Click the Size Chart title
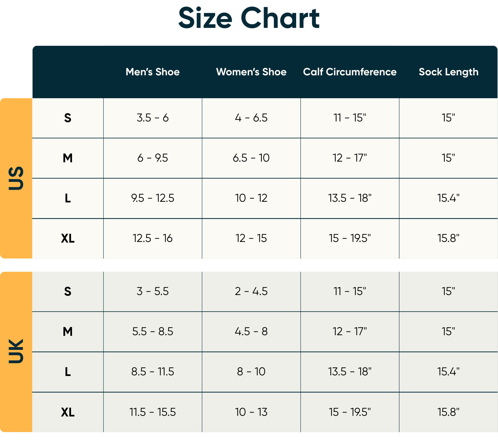Image resolution: width=498 pixels, height=448 pixels. click(x=249, y=18)
